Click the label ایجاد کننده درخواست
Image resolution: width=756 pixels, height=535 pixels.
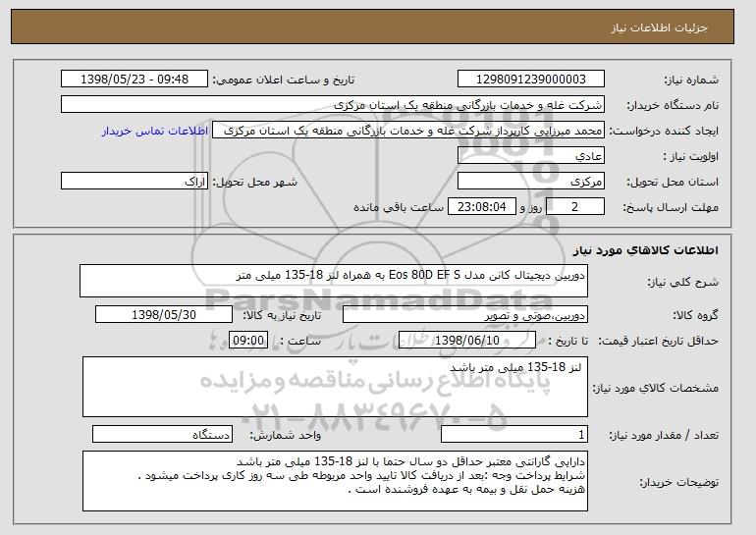tap(664, 132)
